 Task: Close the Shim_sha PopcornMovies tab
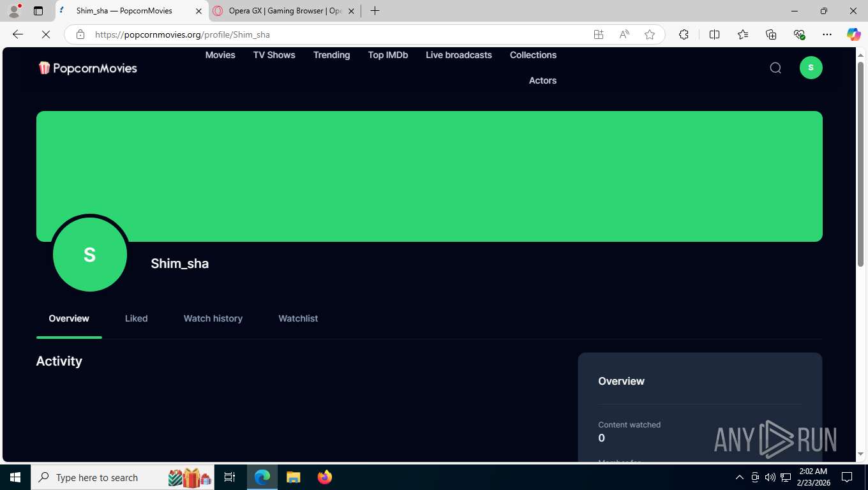point(198,11)
